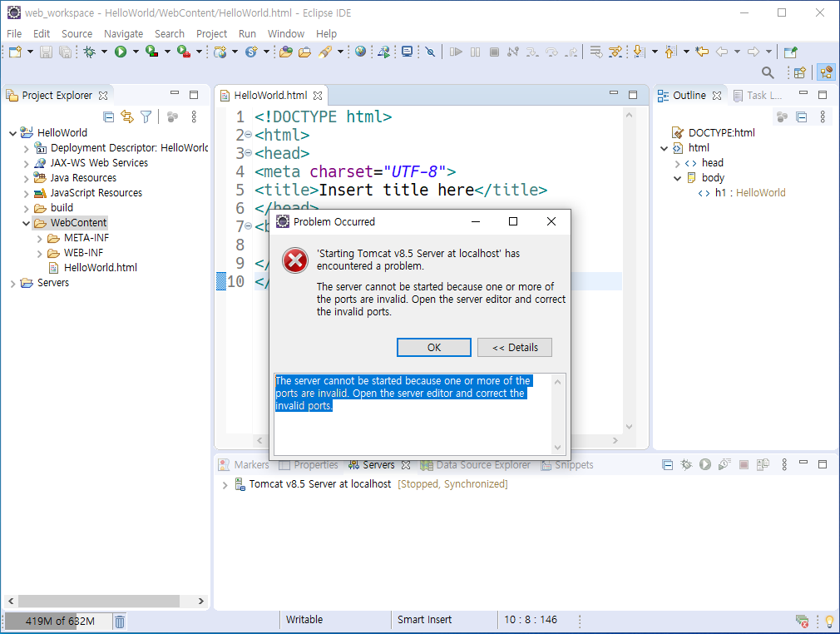Collapse all in Project Explorer toolbar

point(108,116)
